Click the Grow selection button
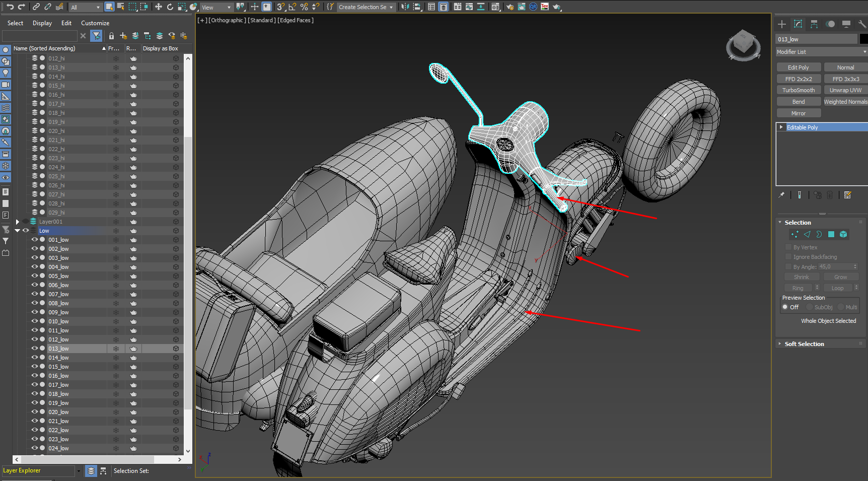Screen dimensions: 868x481 pyautogui.click(x=840, y=277)
